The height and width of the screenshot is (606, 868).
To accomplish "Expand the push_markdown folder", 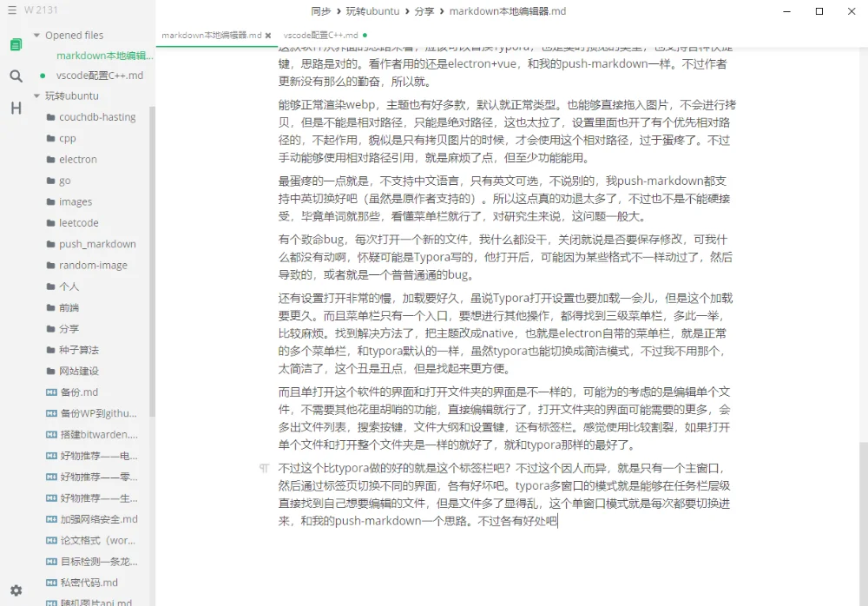I will tap(97, 244).
